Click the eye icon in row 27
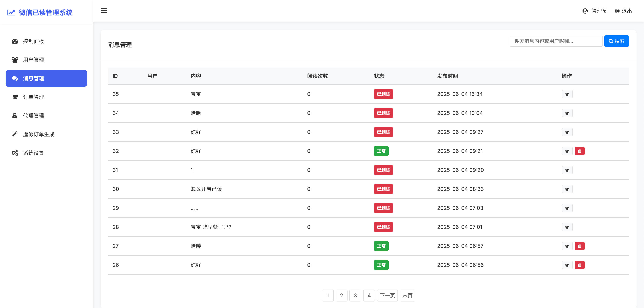The width and height of the screenshot is (644, 308). click(567, 246)
